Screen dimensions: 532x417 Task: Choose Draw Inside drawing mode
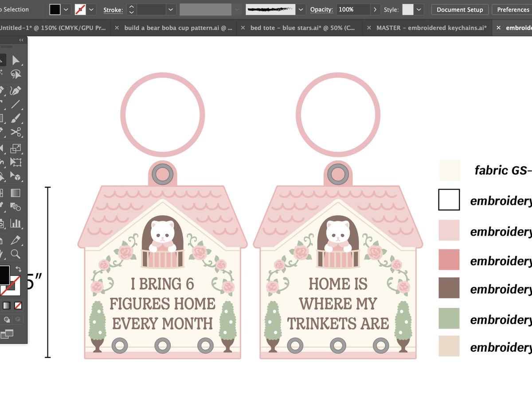(18, 319)
